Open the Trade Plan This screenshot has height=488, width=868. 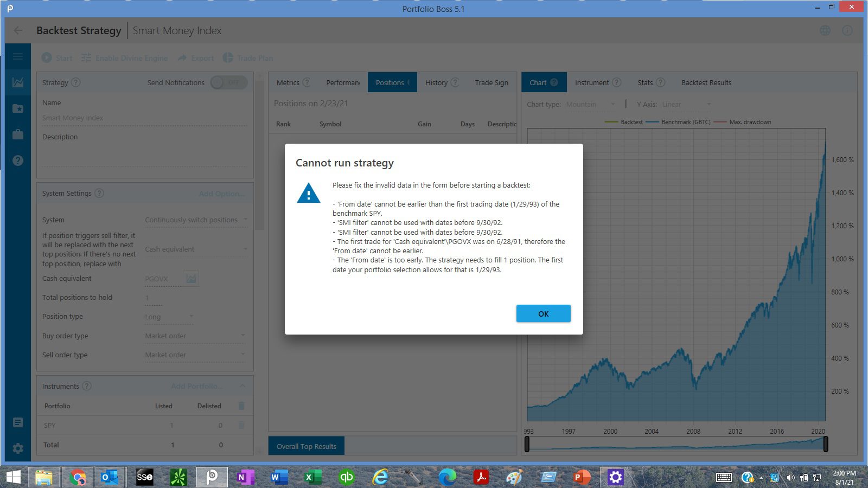[x=248, y=58]
